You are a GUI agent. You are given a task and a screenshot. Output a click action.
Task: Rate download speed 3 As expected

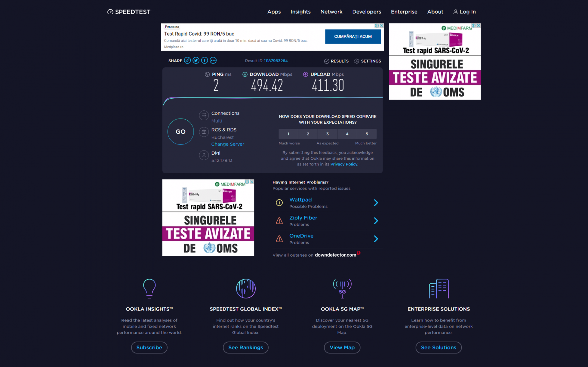pos(327,134)
